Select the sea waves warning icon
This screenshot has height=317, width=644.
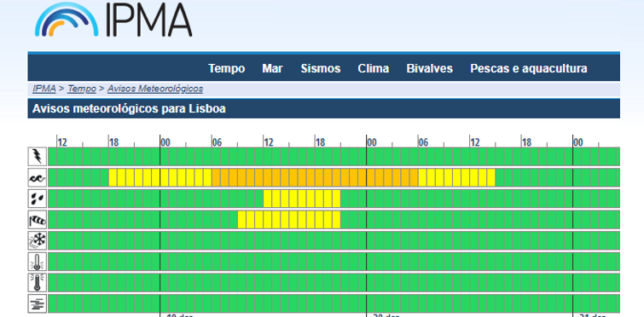click(37, 177)
